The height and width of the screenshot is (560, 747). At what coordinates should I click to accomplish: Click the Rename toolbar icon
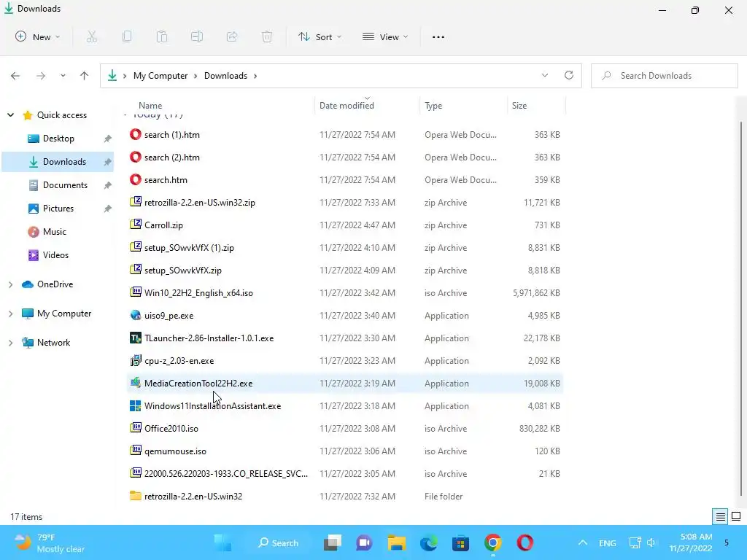(197, 36)
